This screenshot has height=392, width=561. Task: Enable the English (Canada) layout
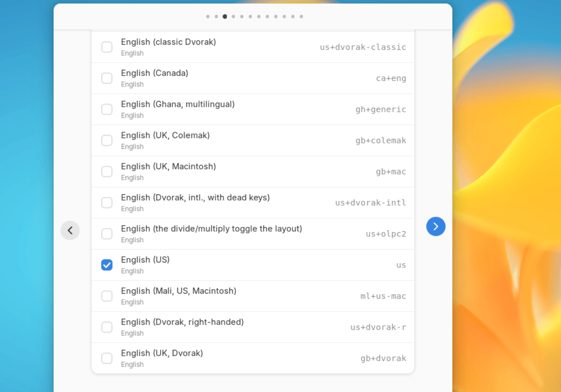pos(107,78)
